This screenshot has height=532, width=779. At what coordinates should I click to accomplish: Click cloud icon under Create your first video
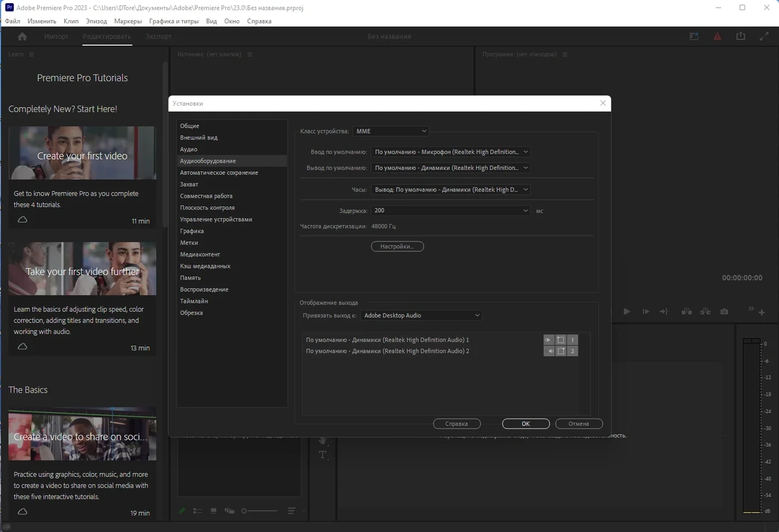tap(22, 220)
